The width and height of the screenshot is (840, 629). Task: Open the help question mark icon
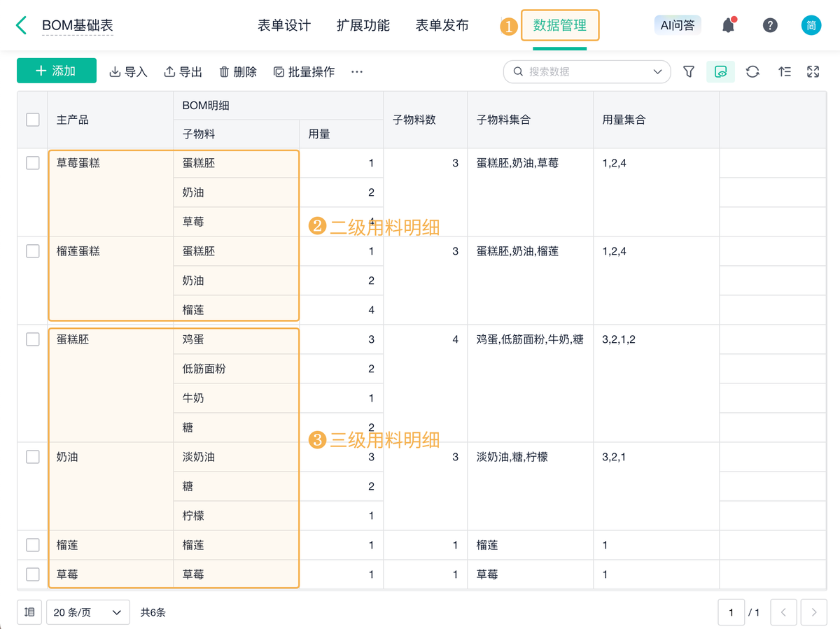coord(770,26)
